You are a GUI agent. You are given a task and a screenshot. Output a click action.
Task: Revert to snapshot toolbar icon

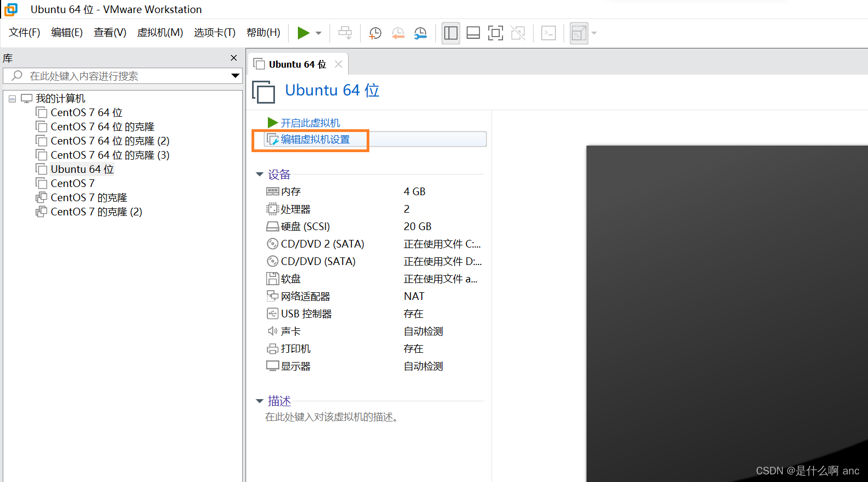pos(398,33)
